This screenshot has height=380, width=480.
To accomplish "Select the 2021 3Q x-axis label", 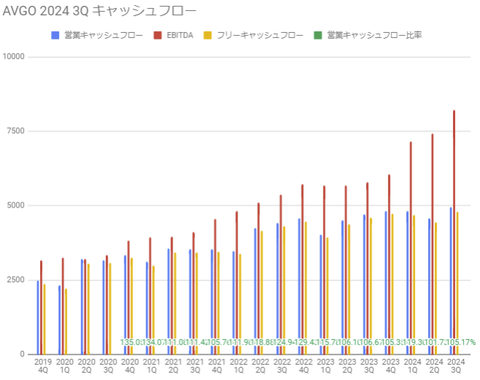I will pos(195,366).
